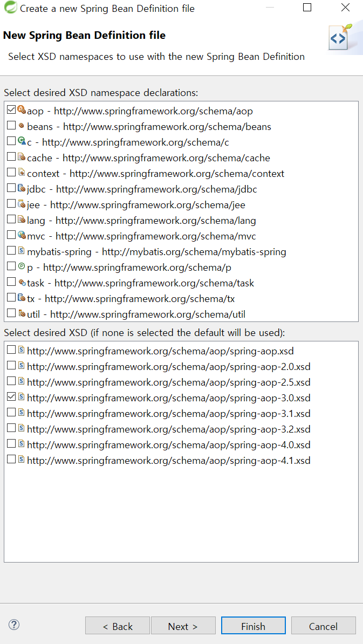Tick the cache namespace checkbox

point(11,157)
